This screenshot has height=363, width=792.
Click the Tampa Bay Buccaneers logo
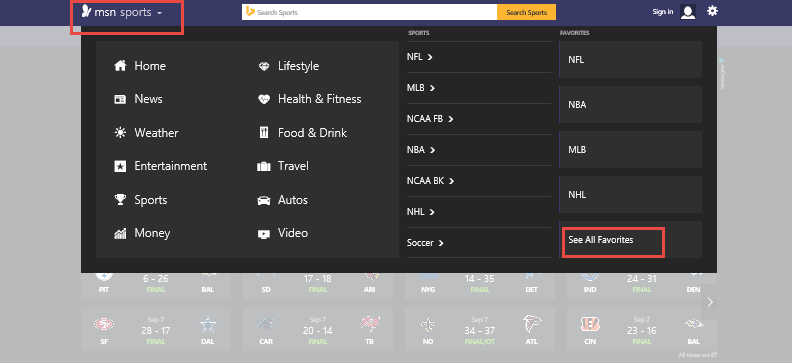pyautogui.click(x=369, y=324)
